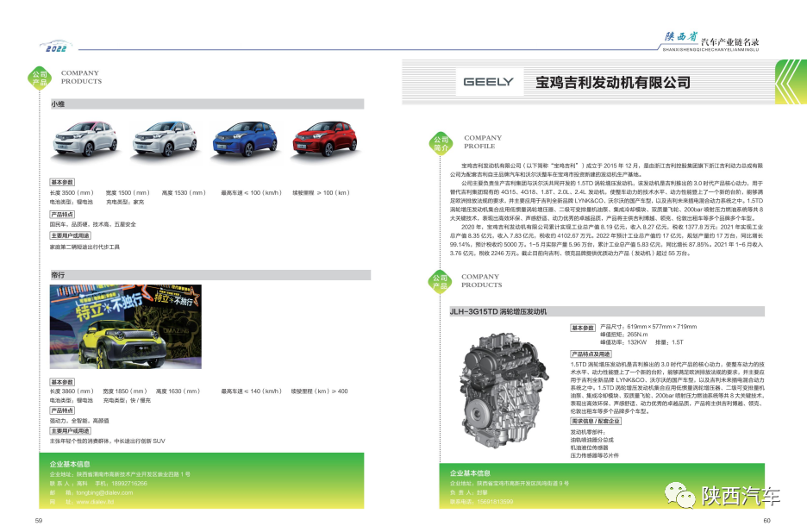Screen dimensions: 807x532
Task: Click the 长度 3860 (mm) spec
Action: (x=72, y=391)
